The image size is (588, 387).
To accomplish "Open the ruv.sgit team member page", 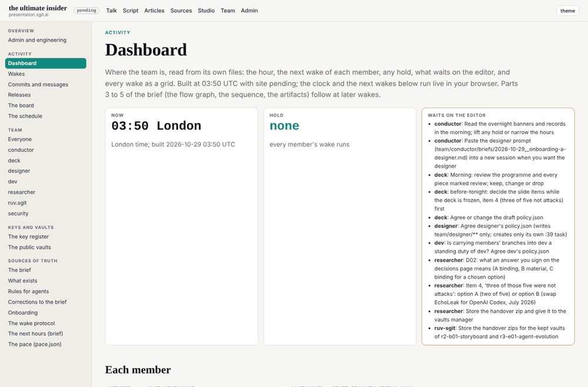I will [x=17, y=203].
